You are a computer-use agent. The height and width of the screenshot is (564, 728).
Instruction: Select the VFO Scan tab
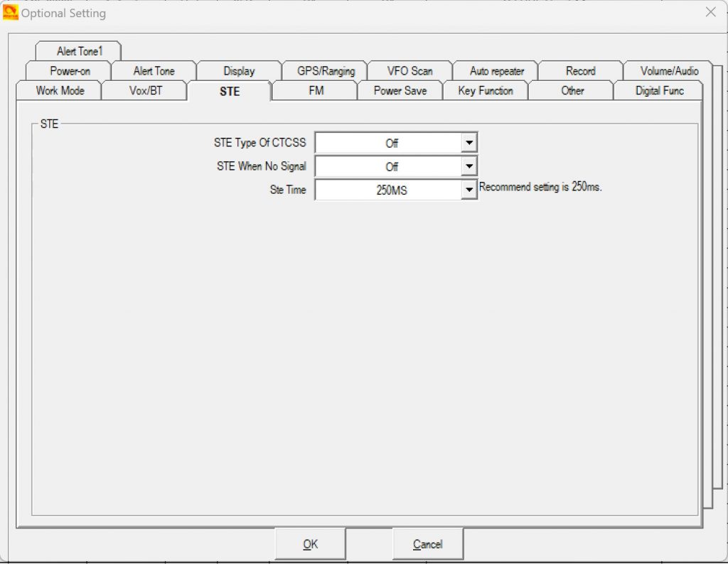click(x=409, y=71)
